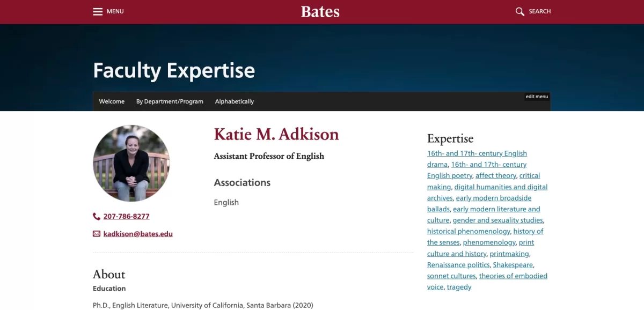Email kadkison@bates.edu via its link
This screenshot has height=310, width=644.
click(137, 234)
